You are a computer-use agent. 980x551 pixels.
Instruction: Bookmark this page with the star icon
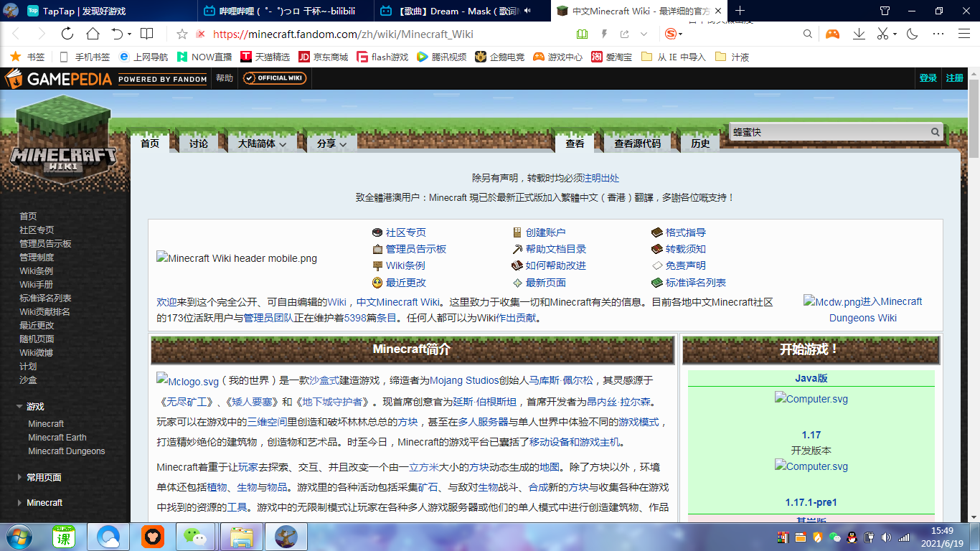[x=182, y=34]
